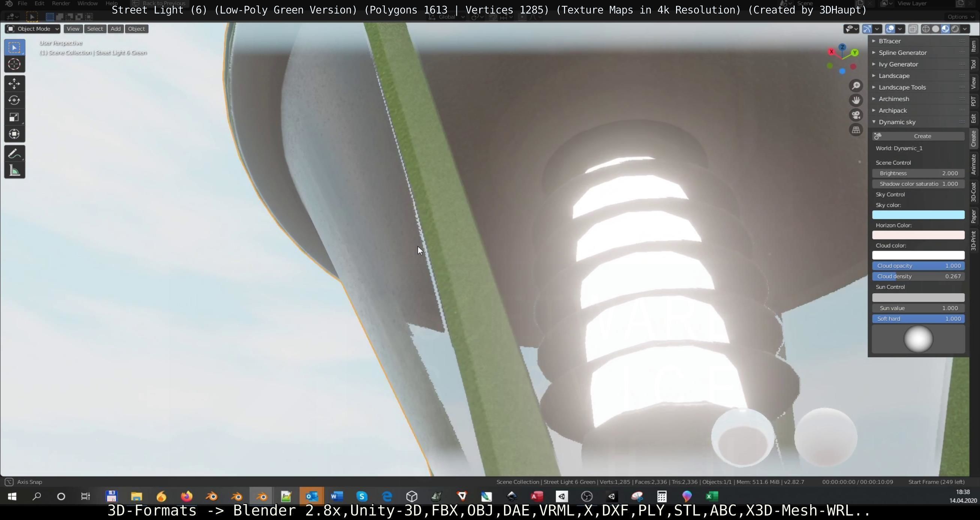Open Outlook from the taskbar
Screen dimensions: 980x520
click(312, 496)
